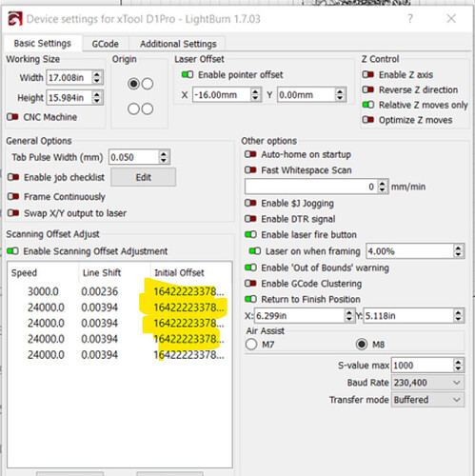Enable the Z axis toggle

click(x=368, y=75)
